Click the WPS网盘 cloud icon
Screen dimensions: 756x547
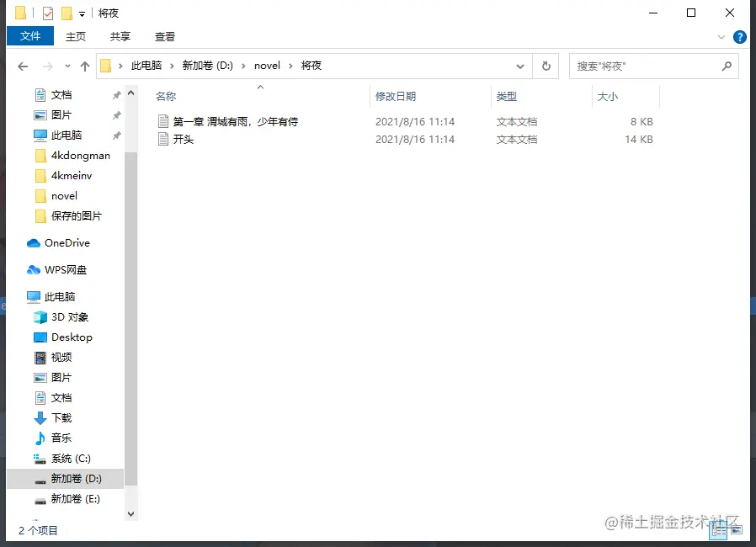point(34,270)
